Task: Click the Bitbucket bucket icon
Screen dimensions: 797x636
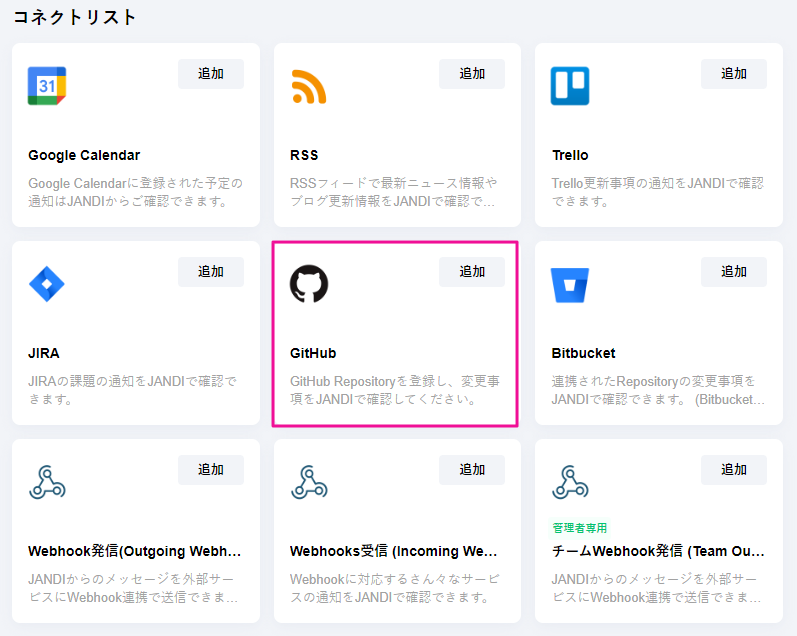Action: point(570,285)
